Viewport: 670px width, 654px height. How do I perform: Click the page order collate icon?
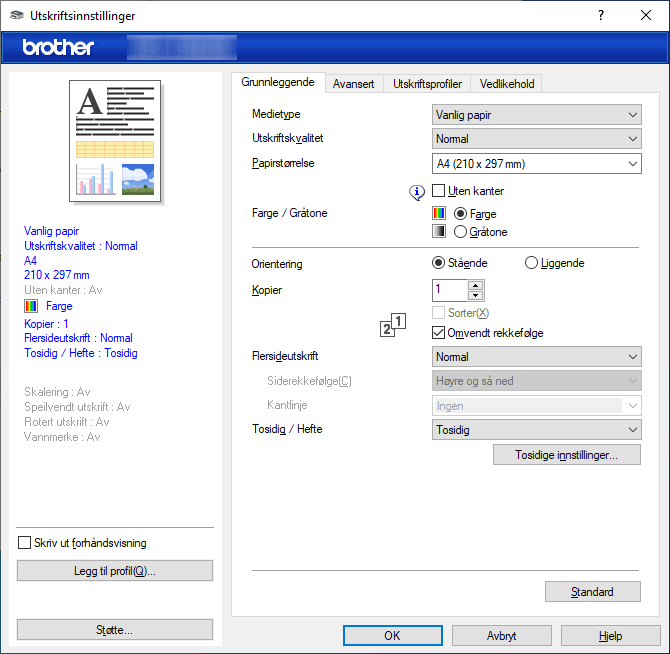394,326
